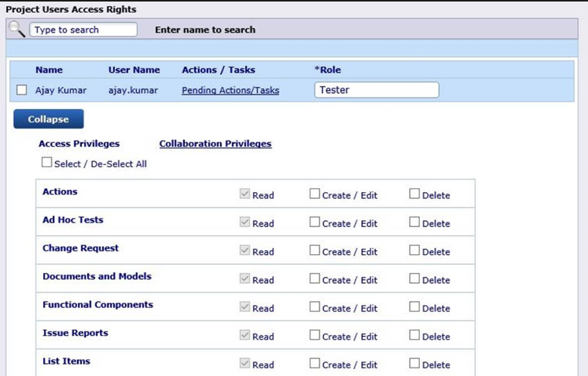Image resolution: width=588 pixels, height=376 pixels.
Task: Enable Delete for Actions
Action: (415, 194)
